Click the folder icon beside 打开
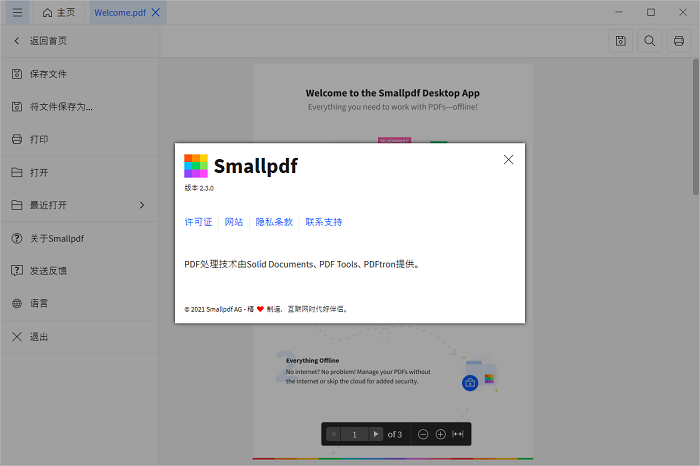 click(x=17, y=172)
